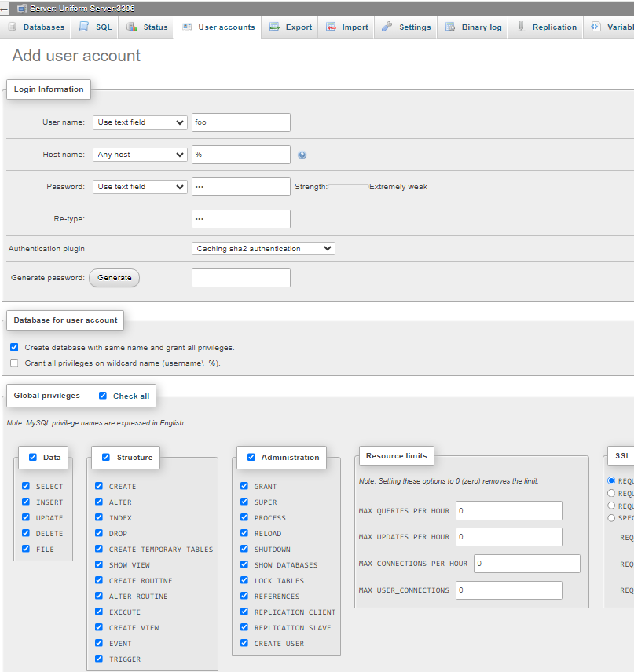Click the MAX QUERIES PER HOUR field
This screenshot has width=634, height=672.
pyautogui.click(x=509, y=511)
